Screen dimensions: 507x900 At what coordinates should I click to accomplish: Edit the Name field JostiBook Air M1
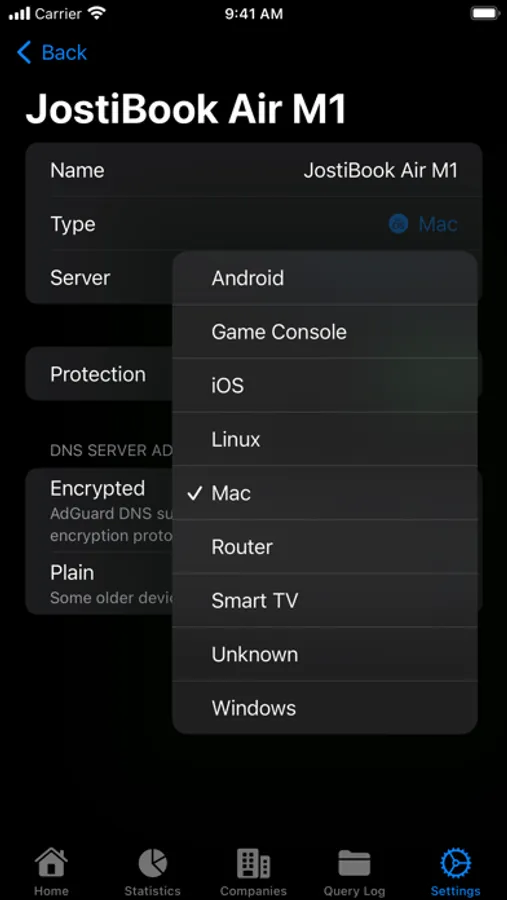[x=254, y=170]
